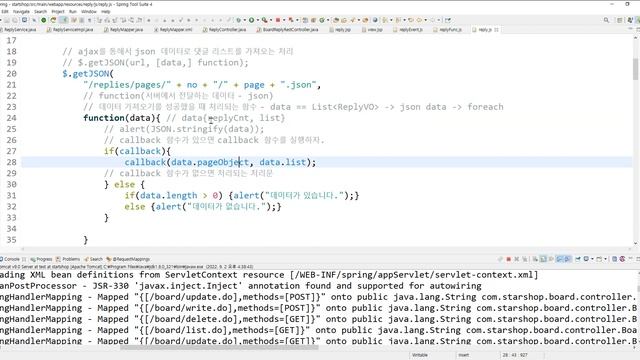This screenshot has width=640, height=360.
Task: Open the Run menu
Action: coord(73,11)
